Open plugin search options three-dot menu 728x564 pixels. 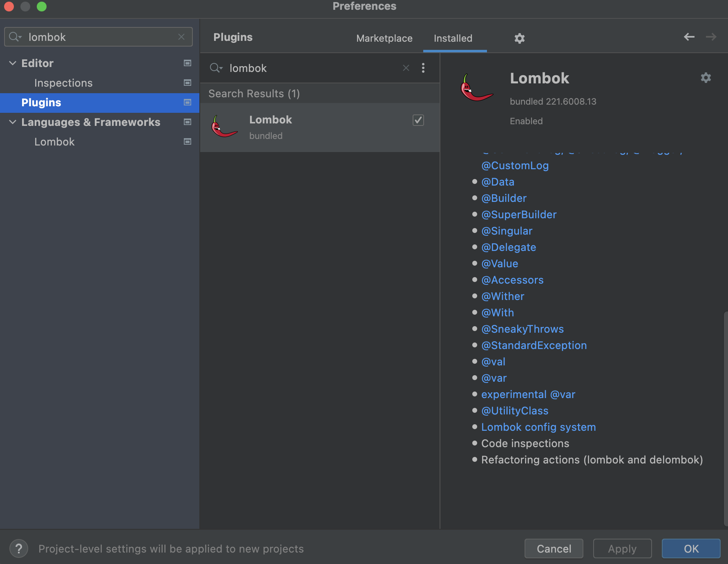(x=423, y=68)
